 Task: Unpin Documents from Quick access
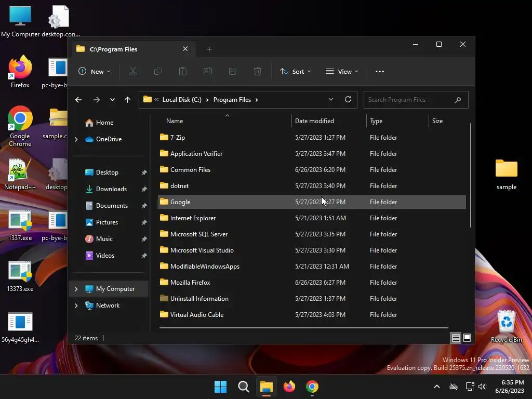coord(144,206)
